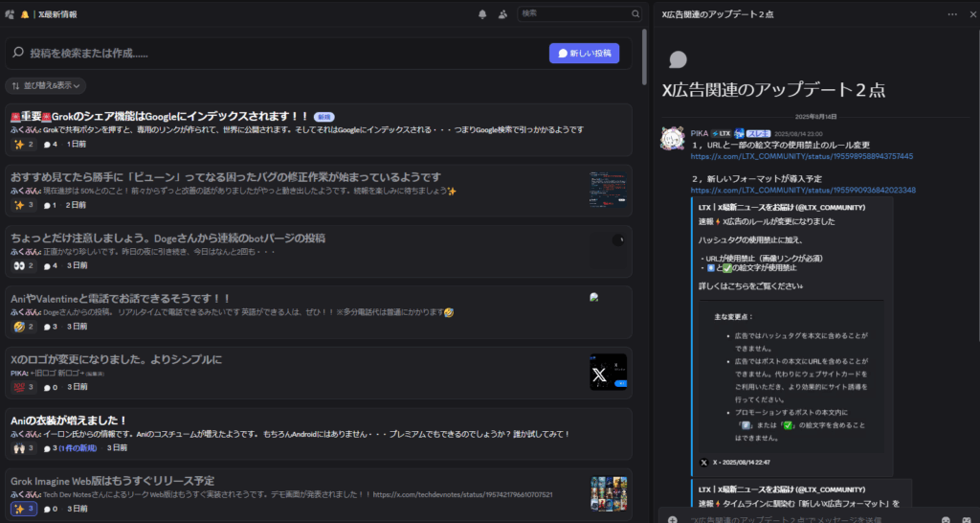Click the magnifier icon in search box
980x523 pixels.
tap(635, 14)
